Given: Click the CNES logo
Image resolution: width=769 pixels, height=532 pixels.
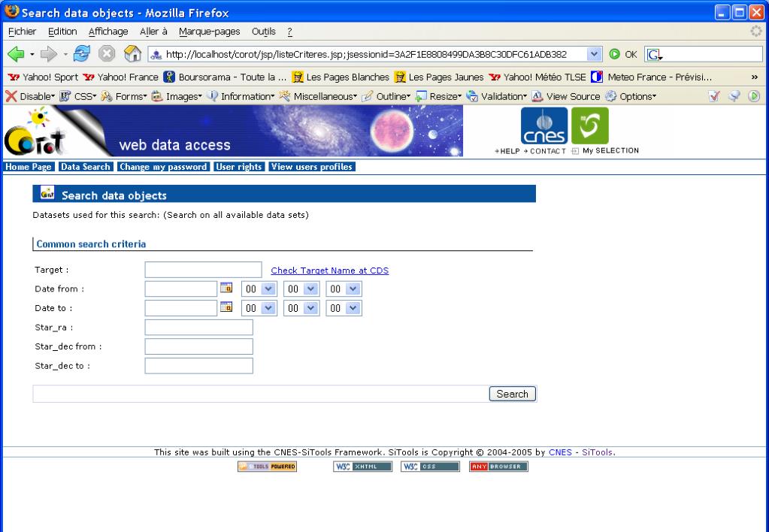Looking at the screenshot, I should (x=544, y=126).
